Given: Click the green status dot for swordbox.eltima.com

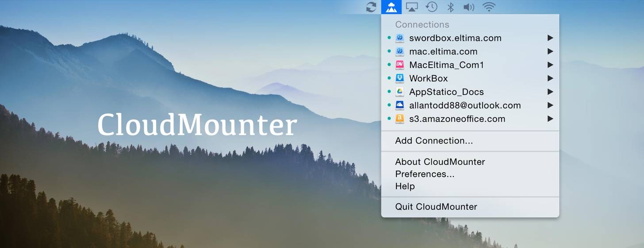Looking at the screenshot, I should [389, 38].
